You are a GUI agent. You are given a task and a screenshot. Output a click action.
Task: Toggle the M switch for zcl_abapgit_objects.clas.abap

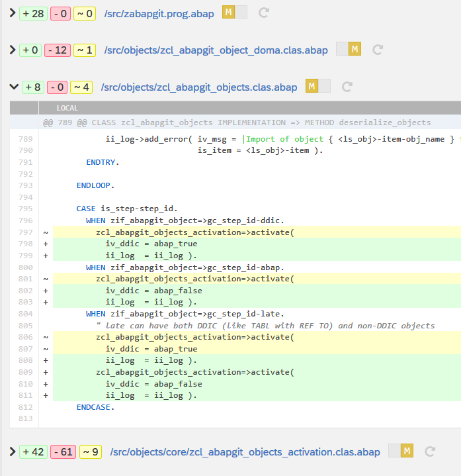point(317,86)
